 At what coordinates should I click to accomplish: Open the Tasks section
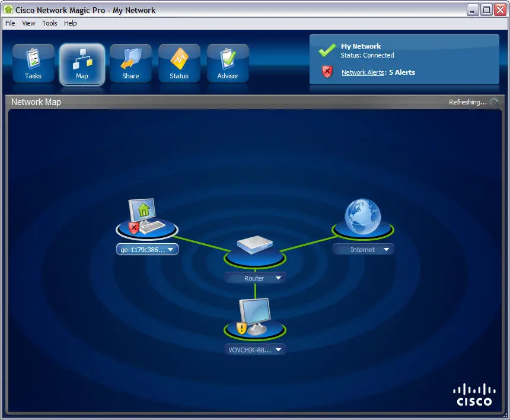click(33, 63)
